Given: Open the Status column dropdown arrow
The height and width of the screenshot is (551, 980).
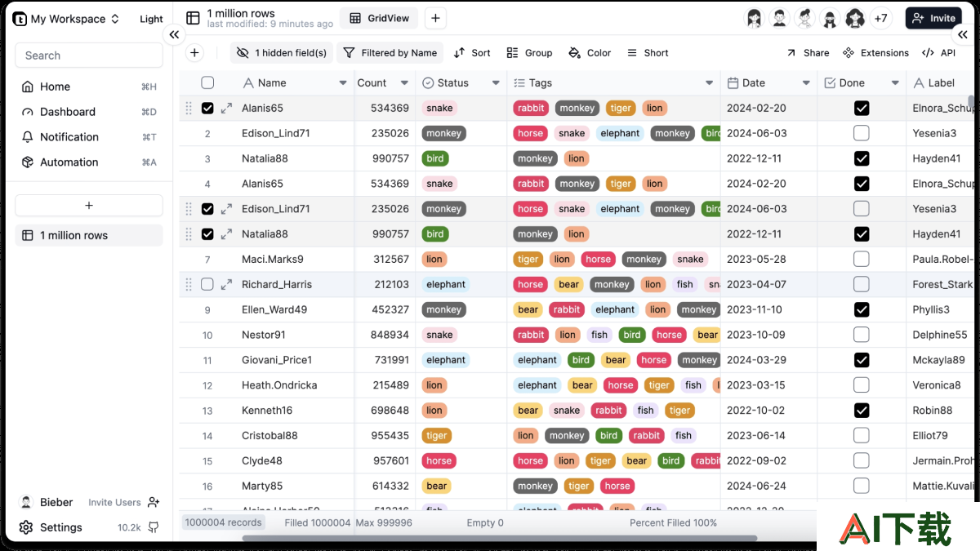Looking at the screenshot, I should point(496,83).
